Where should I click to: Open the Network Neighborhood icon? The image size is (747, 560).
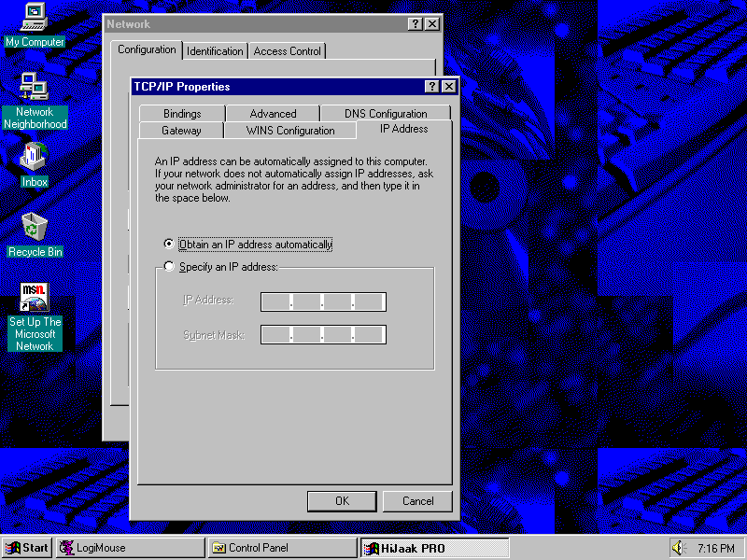click(35, 87)
